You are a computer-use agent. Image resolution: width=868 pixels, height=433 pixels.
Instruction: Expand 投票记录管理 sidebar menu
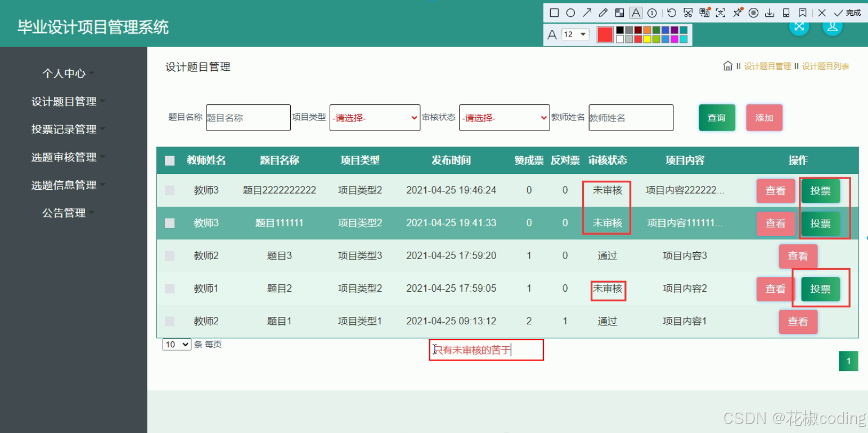(x=68, y=129)
